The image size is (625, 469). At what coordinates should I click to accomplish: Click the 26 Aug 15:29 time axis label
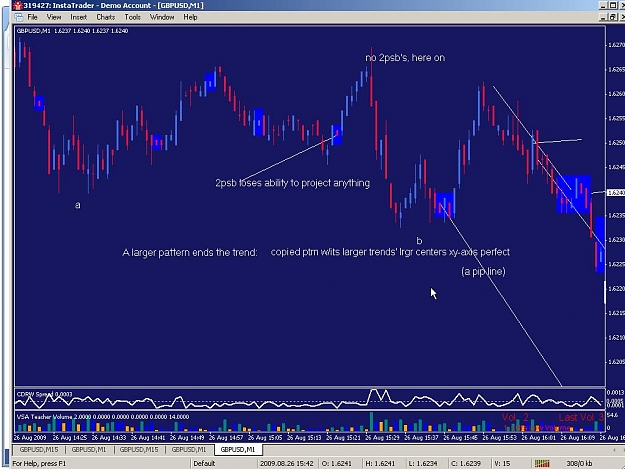coord(382,438)
